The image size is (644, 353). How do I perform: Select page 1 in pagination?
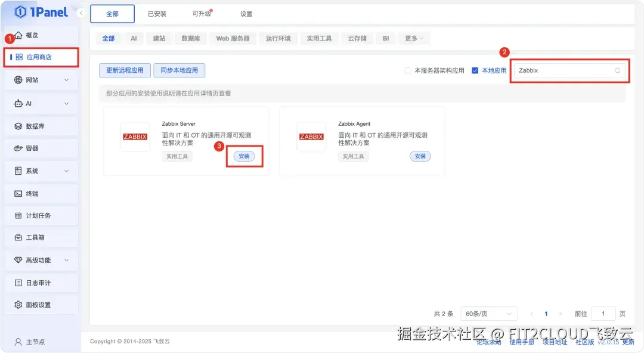[x=546, y=314]
